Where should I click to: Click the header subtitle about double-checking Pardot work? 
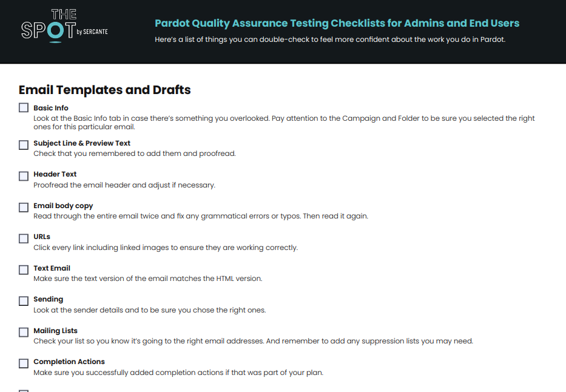330,39
